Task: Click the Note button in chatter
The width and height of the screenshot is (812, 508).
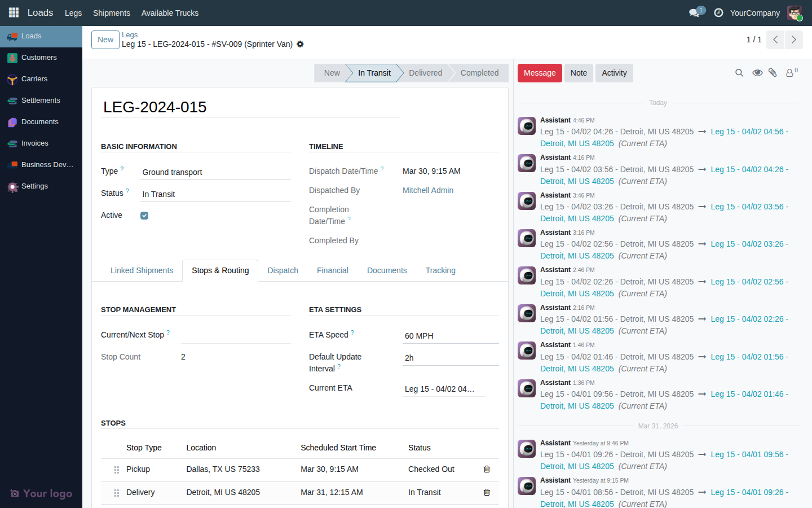Action: click(579, 73)
